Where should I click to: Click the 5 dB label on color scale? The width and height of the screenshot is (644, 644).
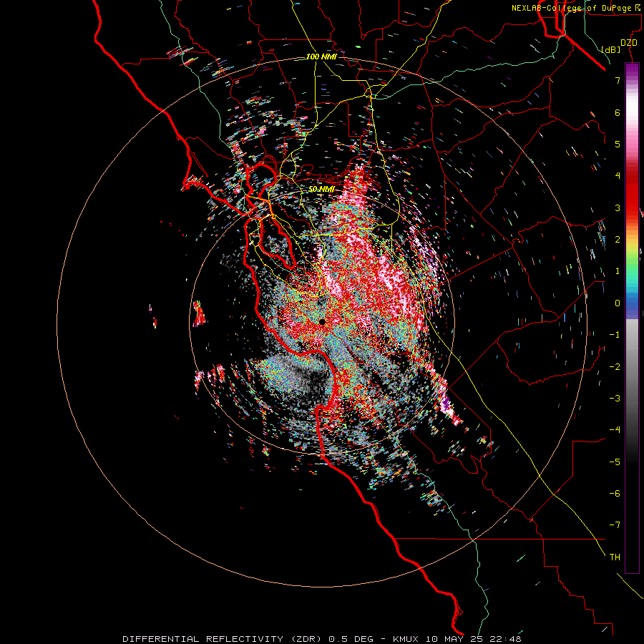(x=618, y=144)
